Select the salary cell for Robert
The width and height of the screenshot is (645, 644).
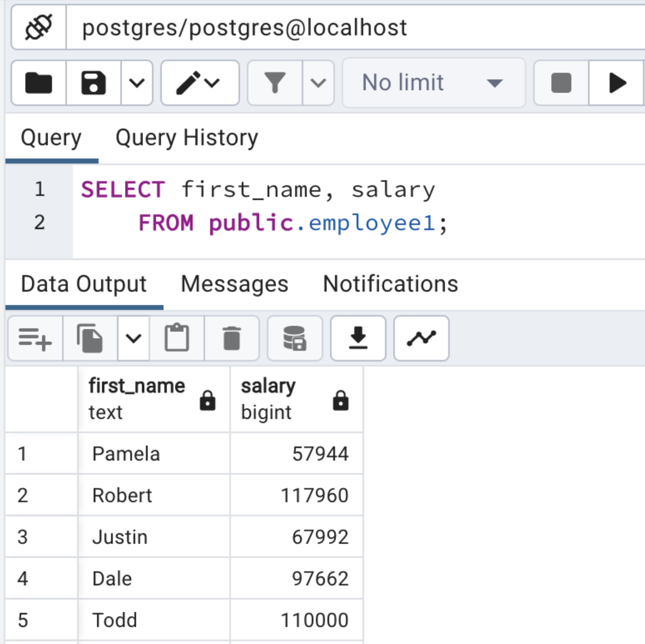pyautogui.click(x=296, y=495)
